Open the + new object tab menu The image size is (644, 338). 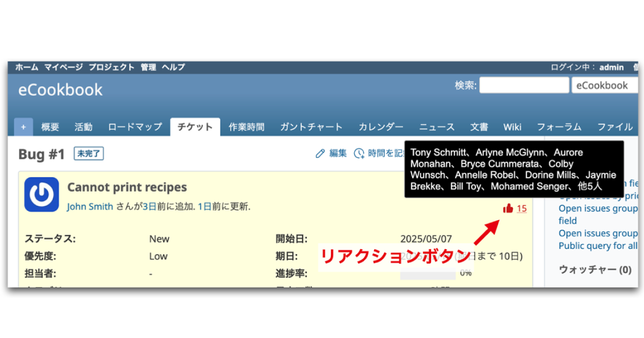(x=24, y=127)
